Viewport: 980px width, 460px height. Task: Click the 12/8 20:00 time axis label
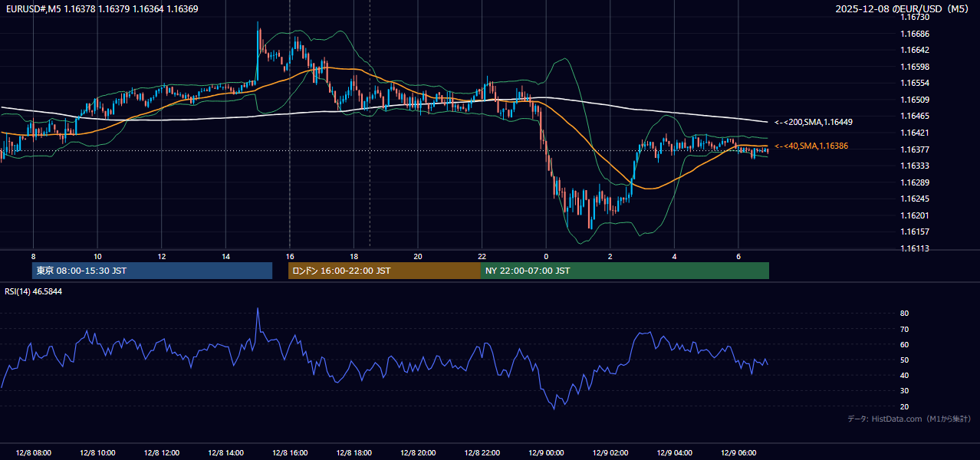click(418, 453)
